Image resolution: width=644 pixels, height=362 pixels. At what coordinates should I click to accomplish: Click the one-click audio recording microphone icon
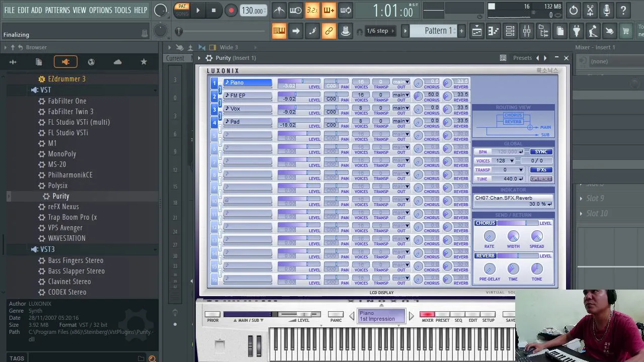coord(607,10)
